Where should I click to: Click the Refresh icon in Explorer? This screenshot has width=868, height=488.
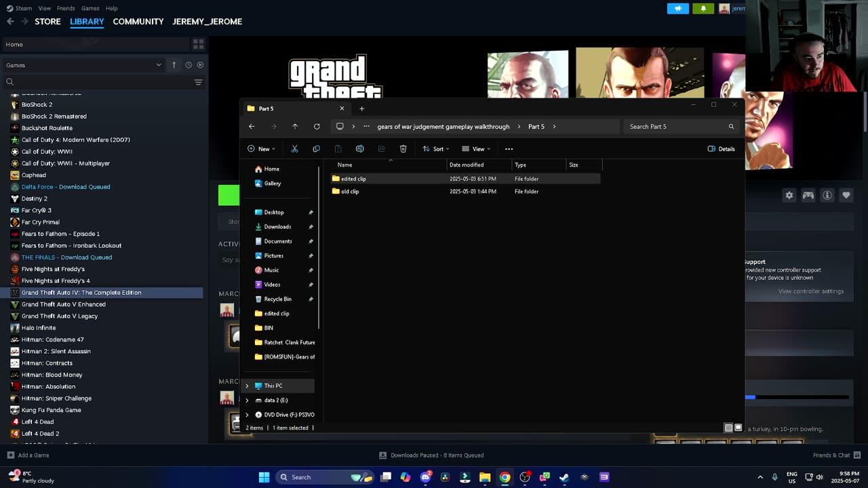pos(317,126)
